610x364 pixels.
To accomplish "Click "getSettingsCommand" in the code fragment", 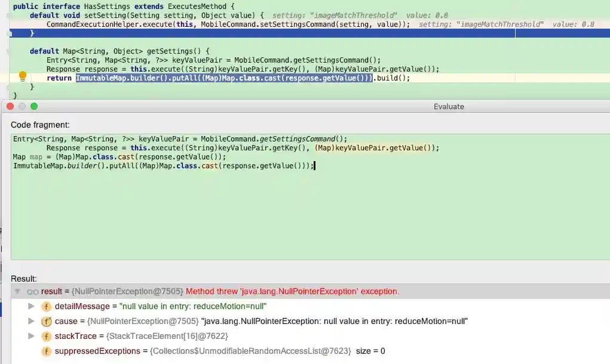I will coord(297,139).
